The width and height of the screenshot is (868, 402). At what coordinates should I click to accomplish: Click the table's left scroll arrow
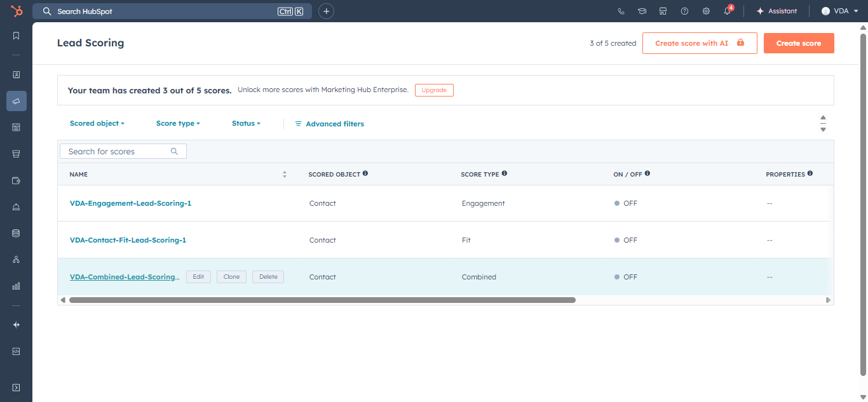coord(62,300)
